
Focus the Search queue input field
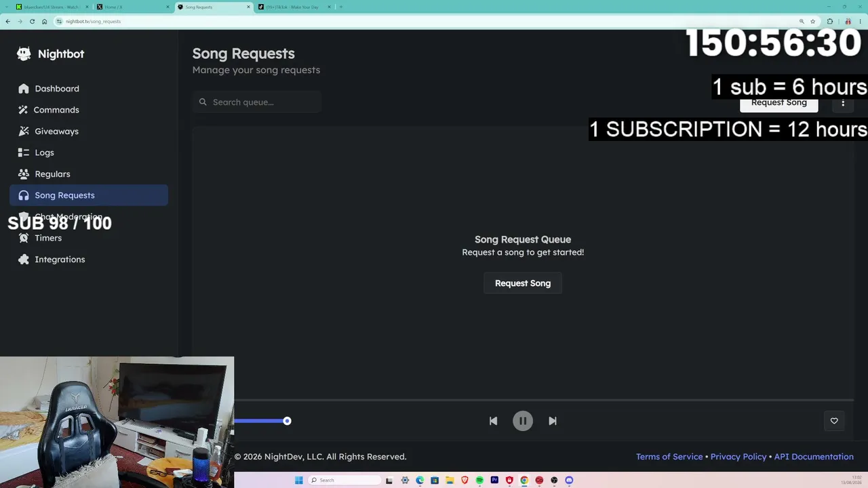tap(257, 102)
